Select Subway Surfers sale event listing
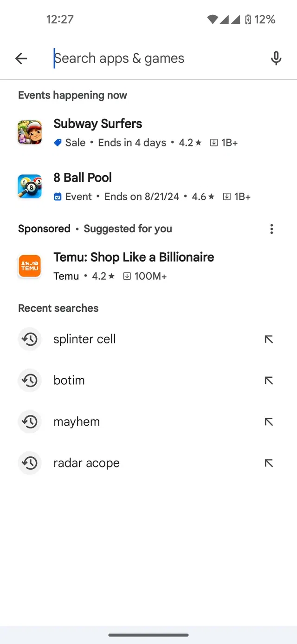The image size is (297, 644). [x=148, y=132]
